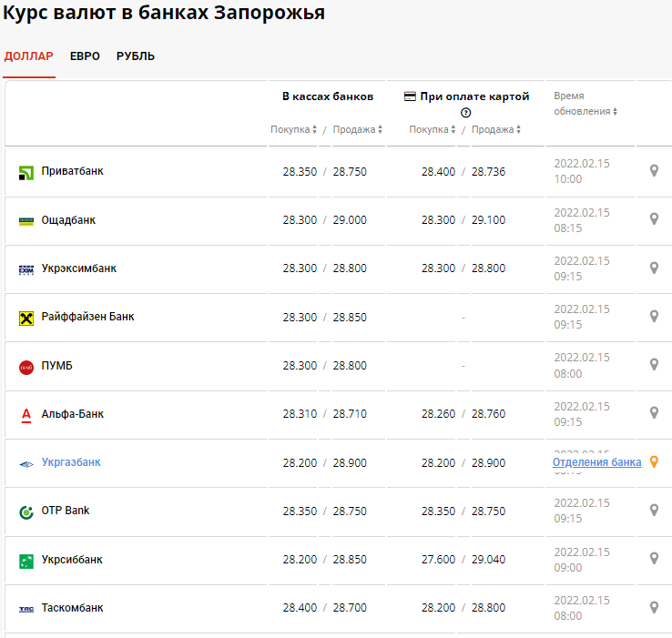Click orange location pin for Укргазбанк
The height and width of the screenshot is (638, 672).
tap(653, 461)
